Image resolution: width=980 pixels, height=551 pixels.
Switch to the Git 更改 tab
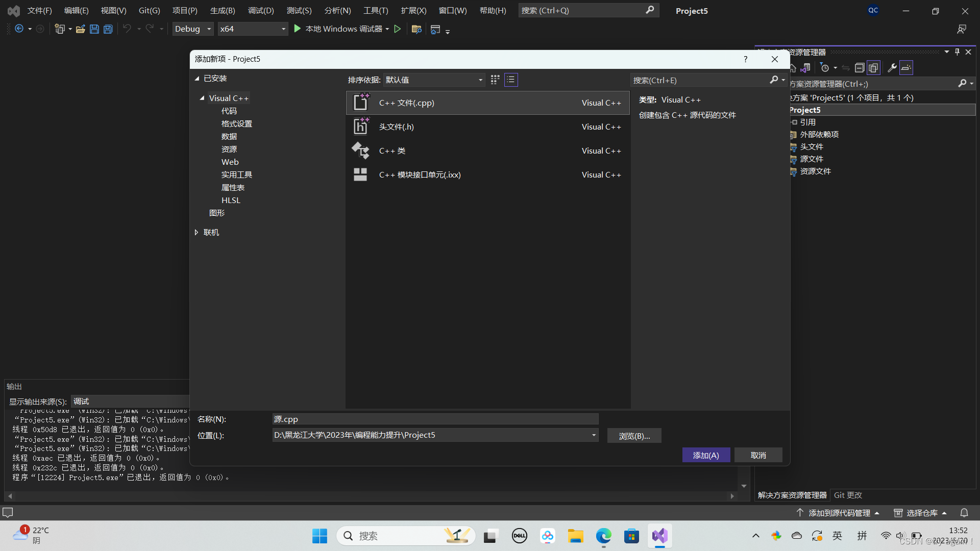coord(848,495)
